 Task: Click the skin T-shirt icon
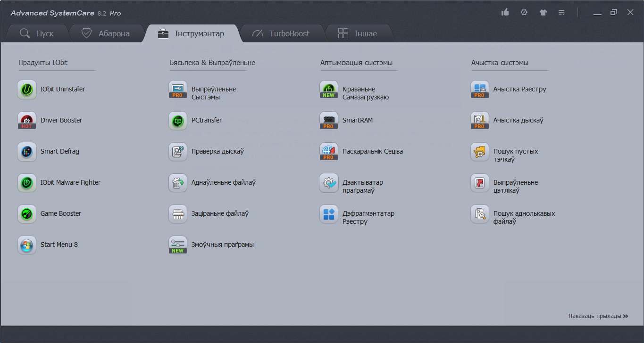pos(543,12)
